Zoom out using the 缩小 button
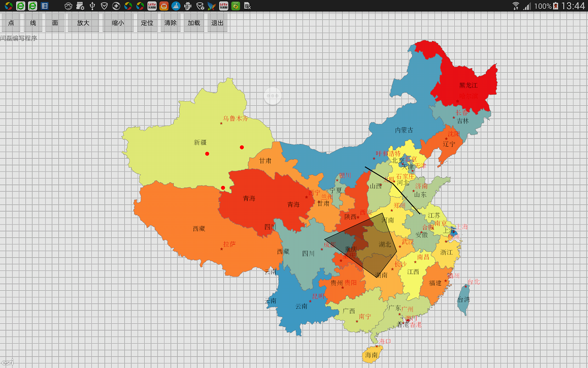The height and width of the screenshot is (368, 588). coord(118,23)
